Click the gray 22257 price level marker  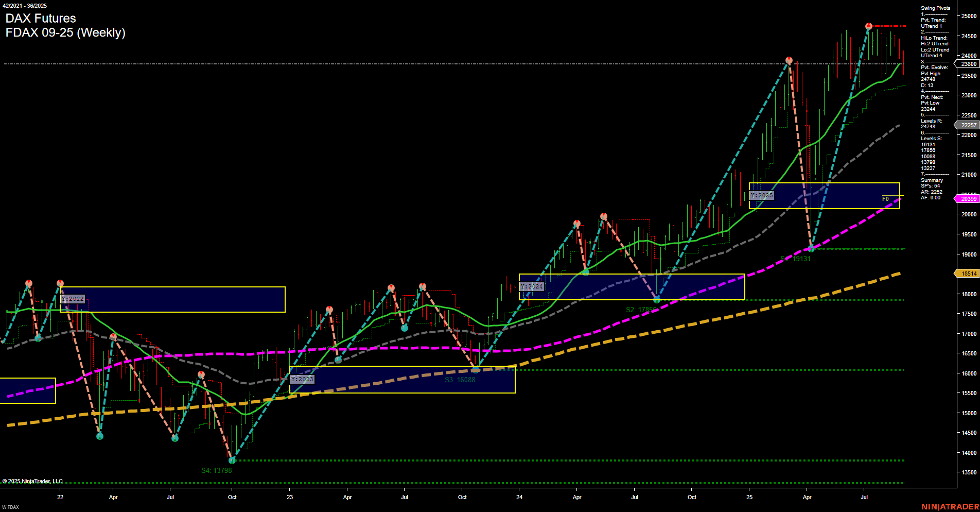[968, 125]
